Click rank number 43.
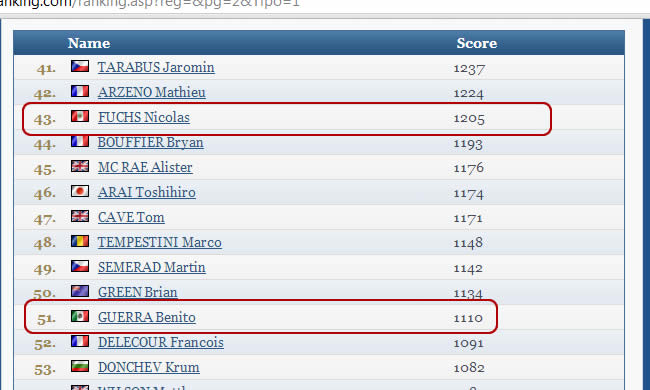The width and height of the screenshot is (650, 390). (x=45, y=119)
